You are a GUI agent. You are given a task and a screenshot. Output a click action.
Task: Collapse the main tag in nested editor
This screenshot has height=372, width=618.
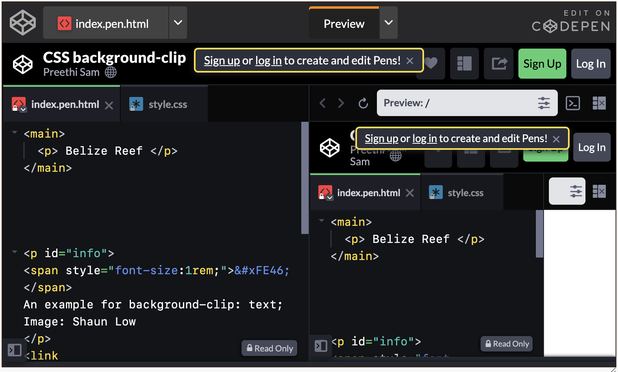321,221
